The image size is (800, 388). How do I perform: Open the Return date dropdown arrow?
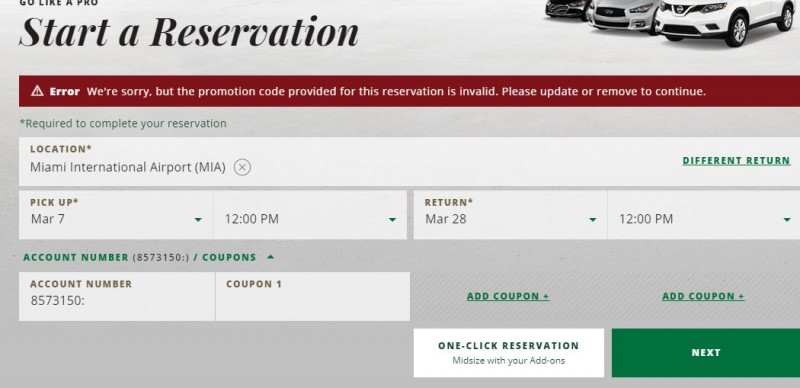pos(592,220)
